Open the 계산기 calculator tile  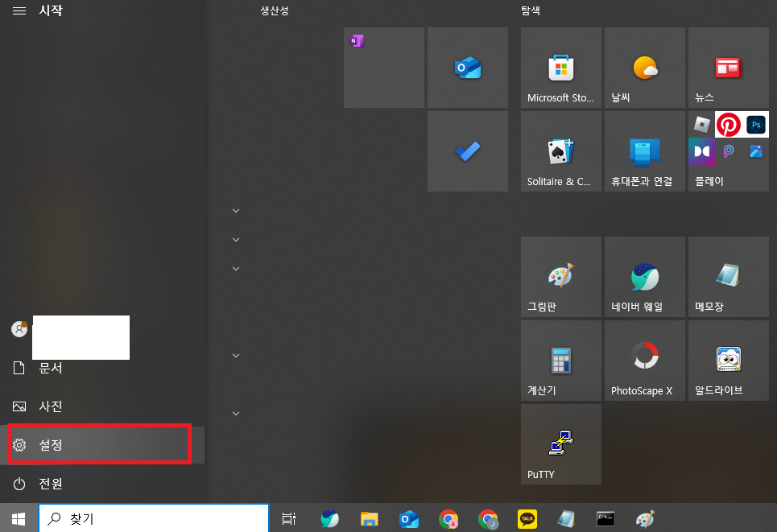tap(561, 360)
